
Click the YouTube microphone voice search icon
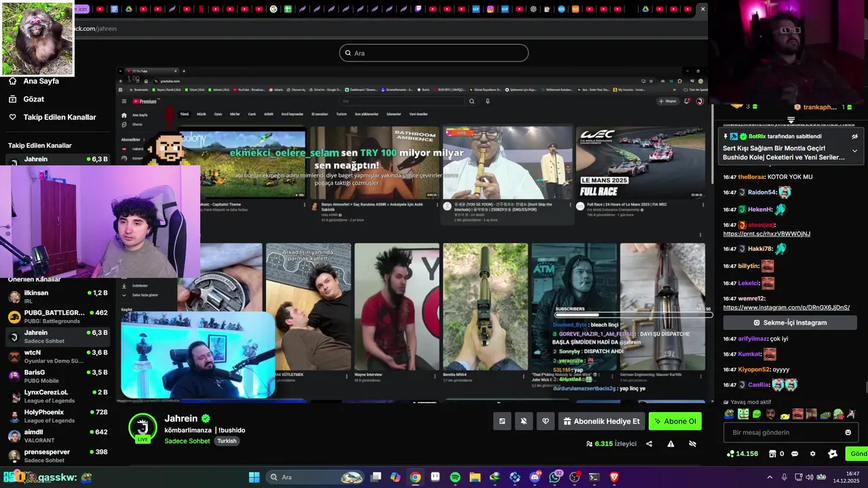(488, 101)
